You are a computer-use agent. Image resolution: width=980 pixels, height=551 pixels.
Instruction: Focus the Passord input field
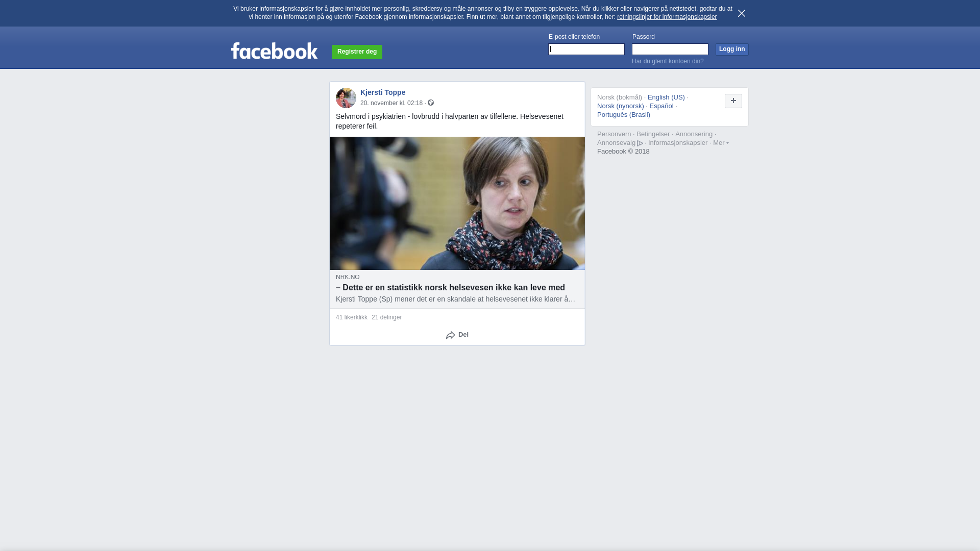tap(670, 49)
